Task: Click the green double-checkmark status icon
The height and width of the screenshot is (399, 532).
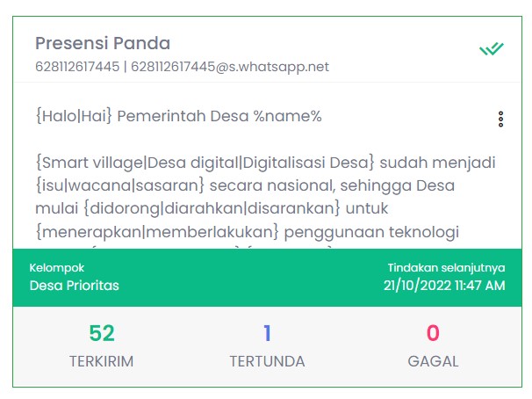Action: tap(492, 49)
